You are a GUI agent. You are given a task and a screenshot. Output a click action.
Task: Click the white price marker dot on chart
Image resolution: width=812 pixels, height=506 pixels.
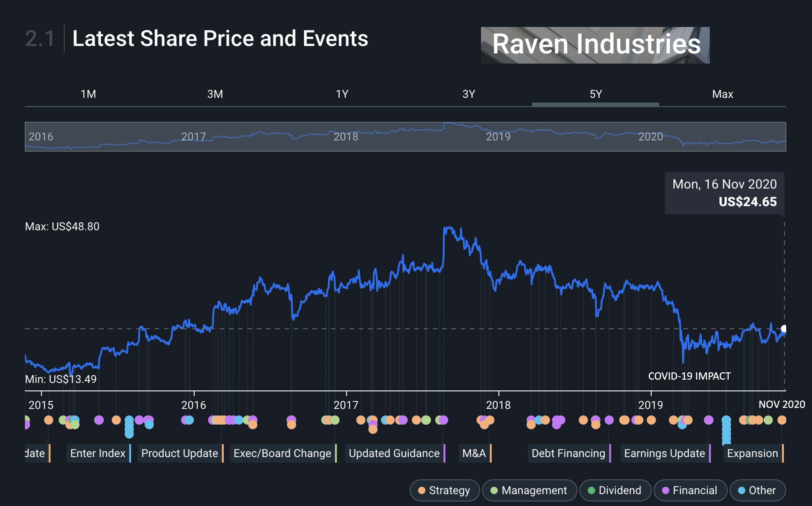[x=783, y=329]
